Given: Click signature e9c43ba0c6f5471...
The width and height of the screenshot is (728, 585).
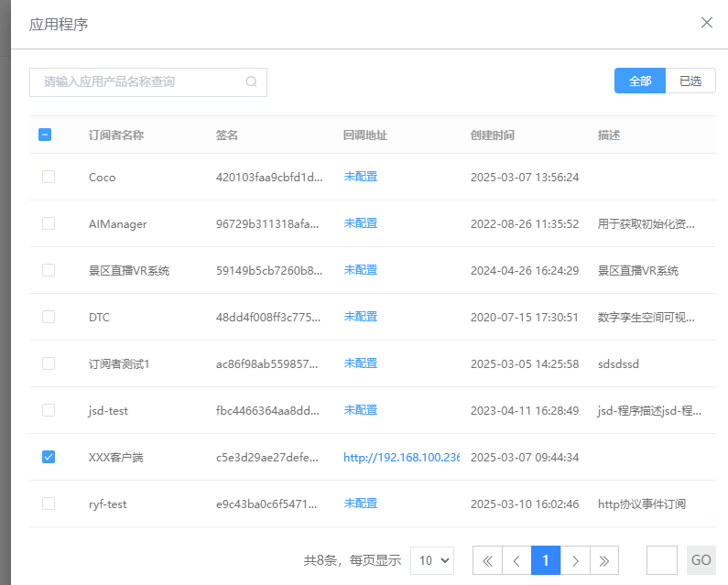Looking at the screenshot, I should (x=266, y=504).
